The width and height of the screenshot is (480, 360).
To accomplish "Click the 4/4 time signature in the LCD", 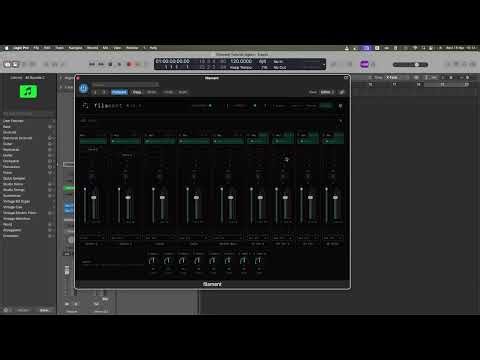I will pyautogui.click(x=263, y=61).
